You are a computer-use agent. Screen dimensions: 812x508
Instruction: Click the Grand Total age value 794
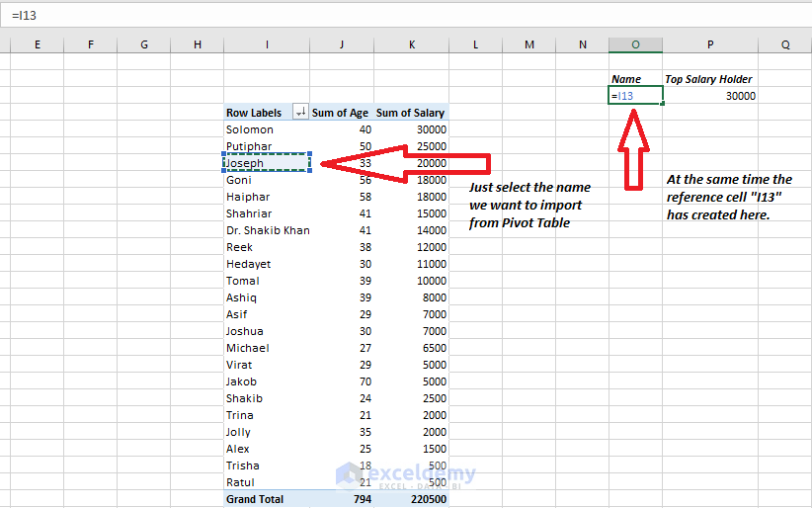pos(342,499)
